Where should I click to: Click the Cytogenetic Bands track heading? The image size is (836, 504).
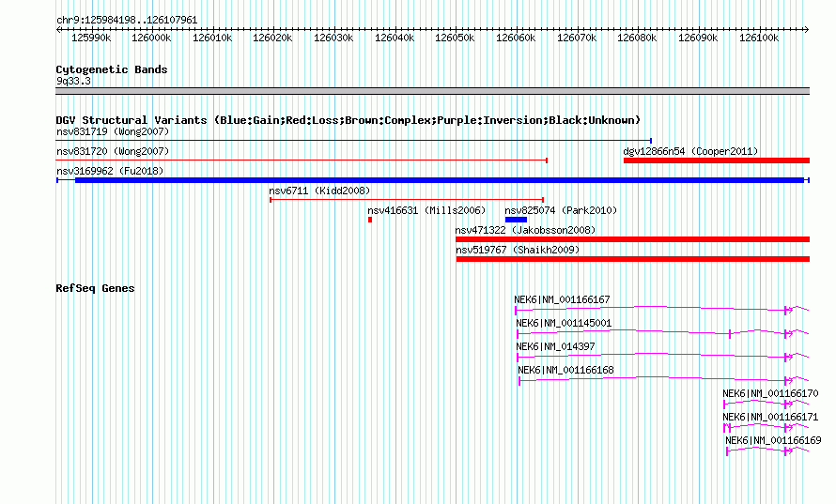112,69
